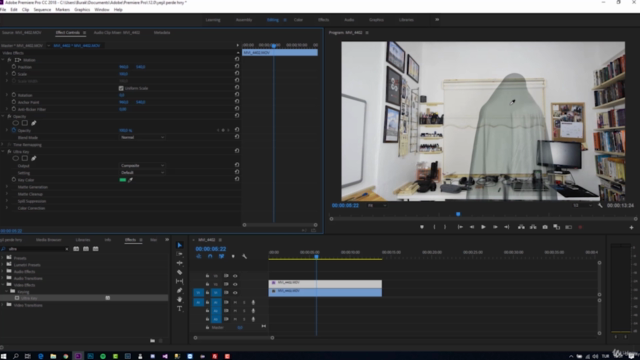Image resolution: width=640 pixels, height=360 pixels.
Task: Toggle V3 track output eye
Action: [235, 276]
